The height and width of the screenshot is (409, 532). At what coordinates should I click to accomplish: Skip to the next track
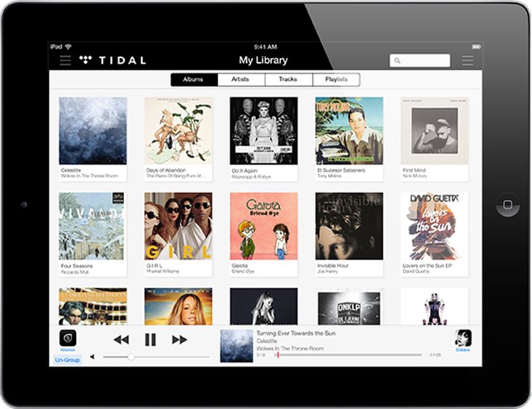[x=179, y=340]
